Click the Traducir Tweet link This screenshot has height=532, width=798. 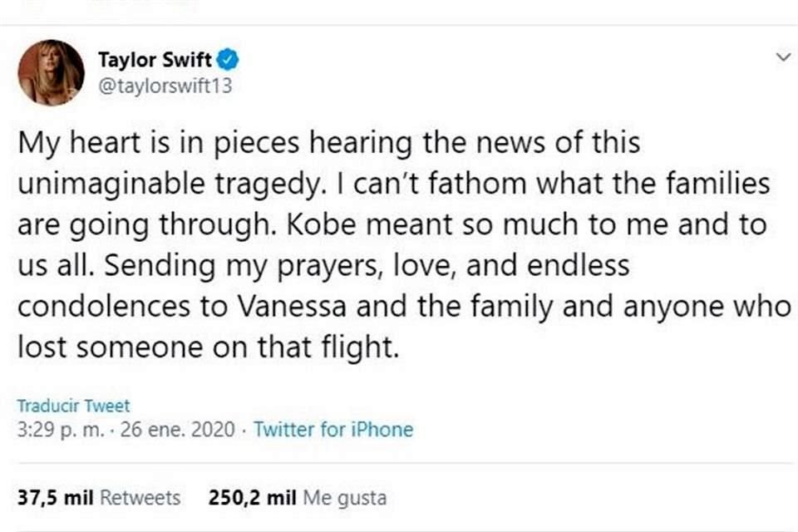point(71,405)
